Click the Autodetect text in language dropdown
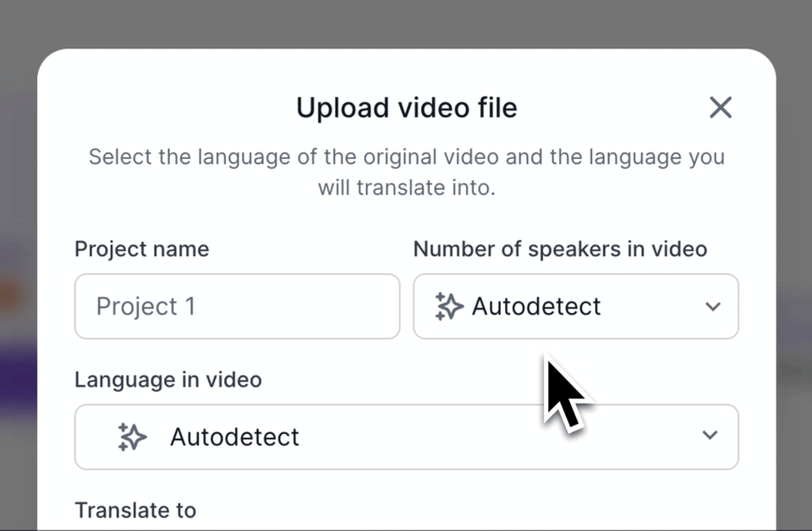The width and height of the screenshot is (812, 531). coord(234,436)
